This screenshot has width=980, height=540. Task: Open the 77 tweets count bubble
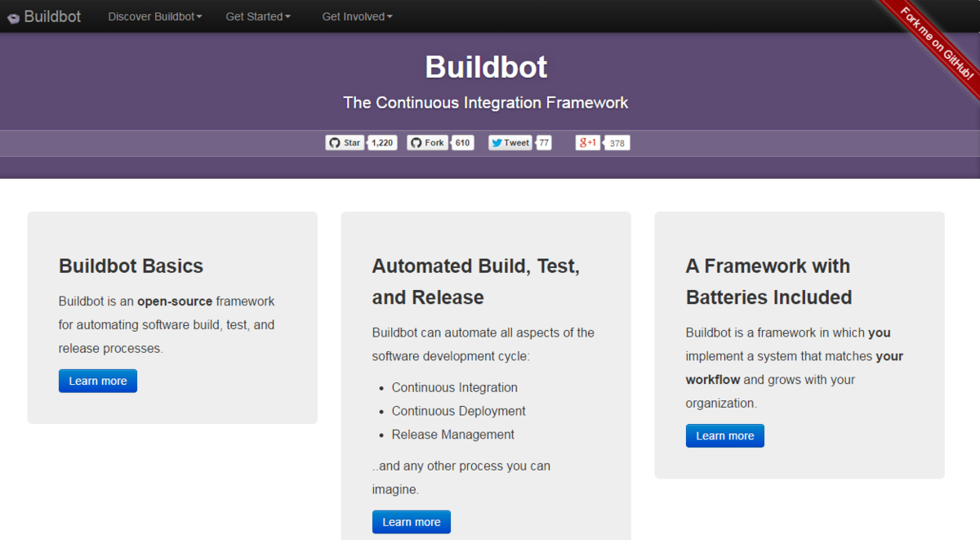(x=544, y=143)
